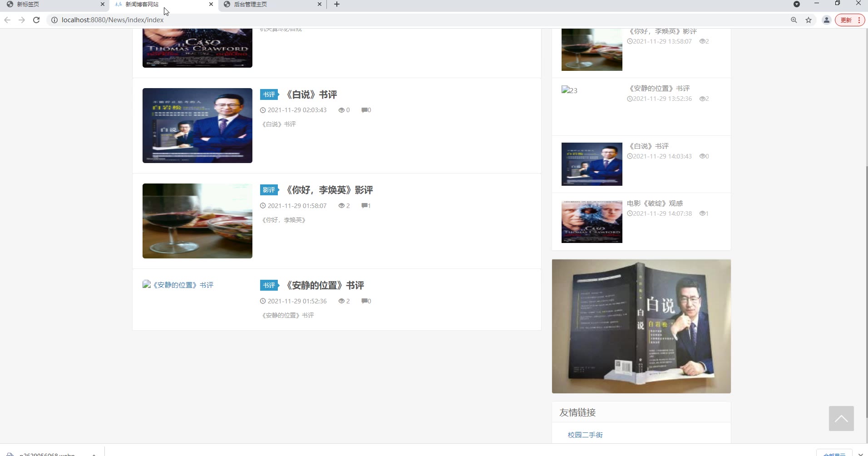Jump back to top with arrow button
This screenshot has height=456, width=868.
pyautogui.click(x=841, y=418)
